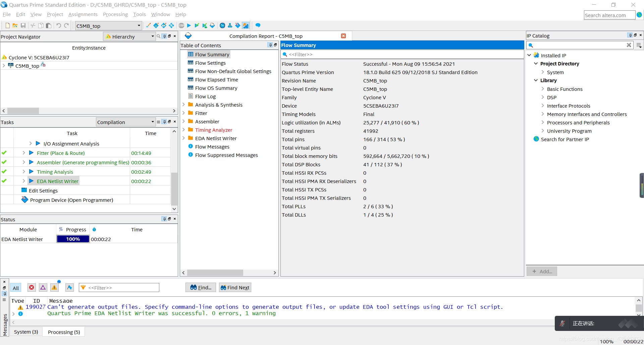Start Analysis & Synthesis checkmark-play icon
644x345 pixels.
(197, 25)
